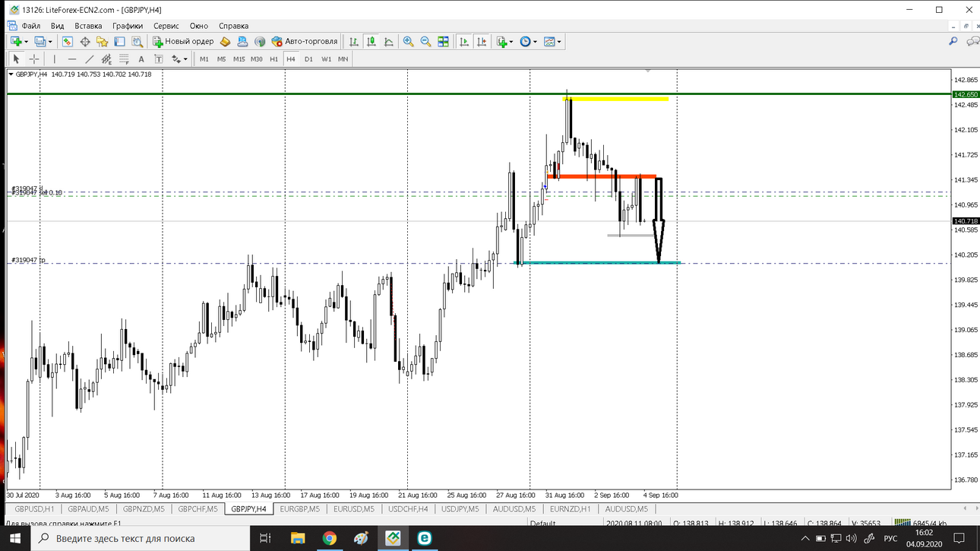The height and width of the screenshot is (551, 980).
Task: Expand the Arrows tool dropdown arrow
Action: click(x=186, y=59)
